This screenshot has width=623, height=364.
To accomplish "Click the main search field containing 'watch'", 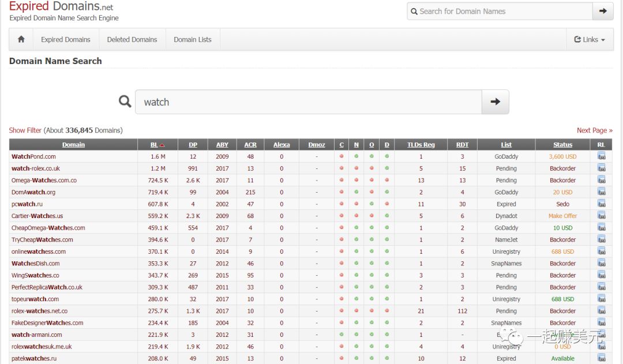I will (x=308, y=102).
